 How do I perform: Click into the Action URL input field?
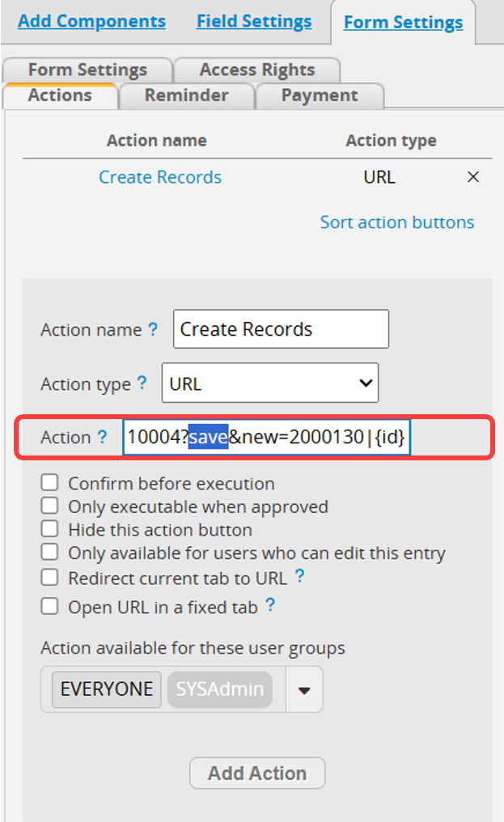click(x=266, y=437)
